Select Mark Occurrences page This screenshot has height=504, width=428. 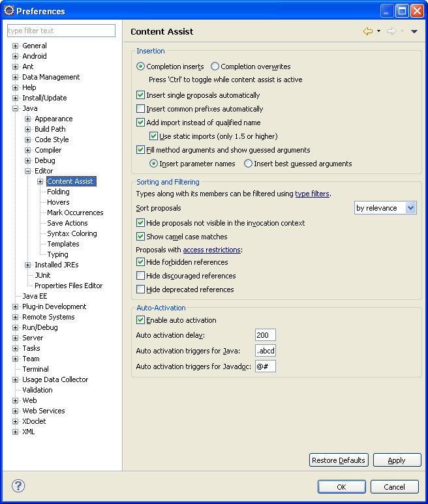75,213
